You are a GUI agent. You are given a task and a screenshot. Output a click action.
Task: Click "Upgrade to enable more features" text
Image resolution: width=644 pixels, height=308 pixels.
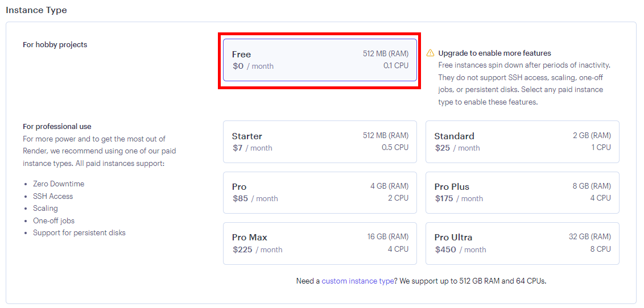coord(494,53)
